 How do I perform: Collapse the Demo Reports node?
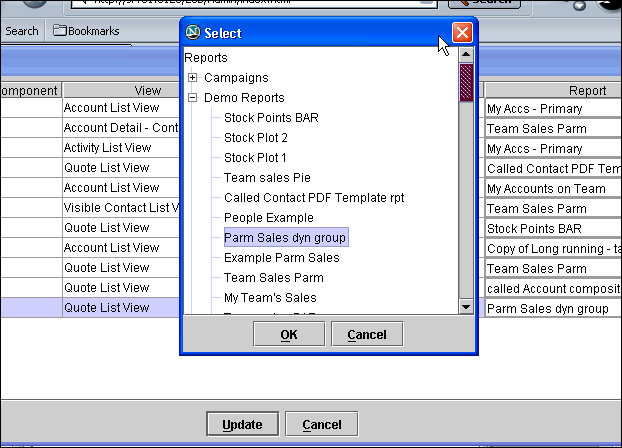point(193,98)
